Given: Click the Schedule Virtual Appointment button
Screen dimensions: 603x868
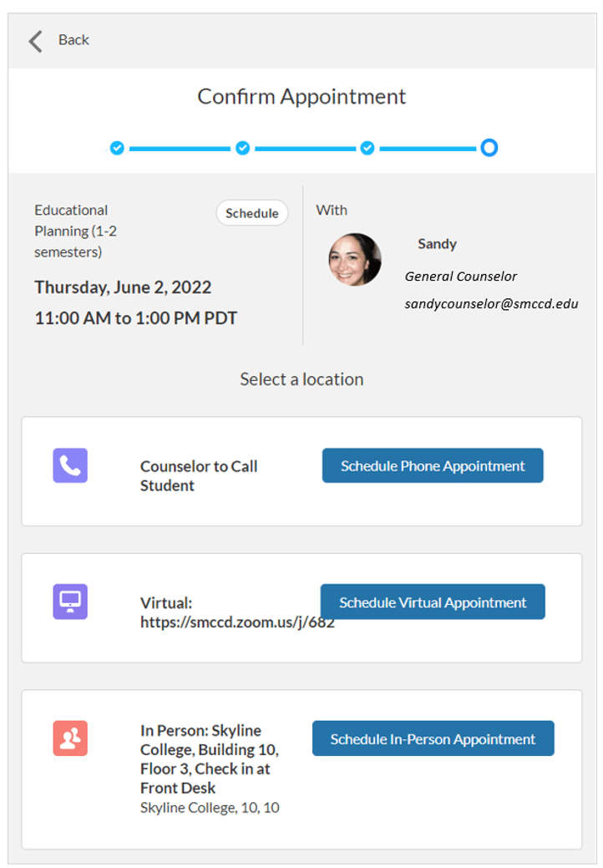Looking at the screenshot, I should (x=432, y=602).
